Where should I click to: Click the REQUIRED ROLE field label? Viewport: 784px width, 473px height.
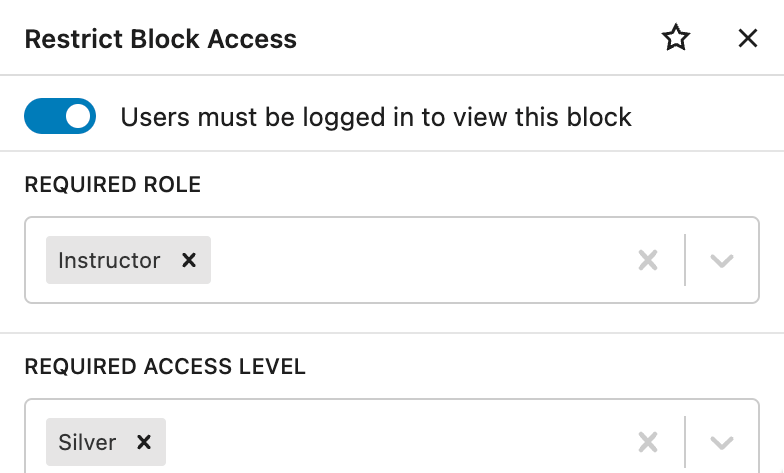tap(112, 185)
